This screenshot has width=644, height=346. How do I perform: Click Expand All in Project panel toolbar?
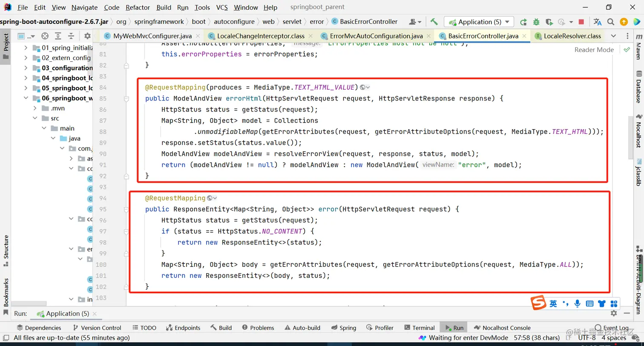58,36
